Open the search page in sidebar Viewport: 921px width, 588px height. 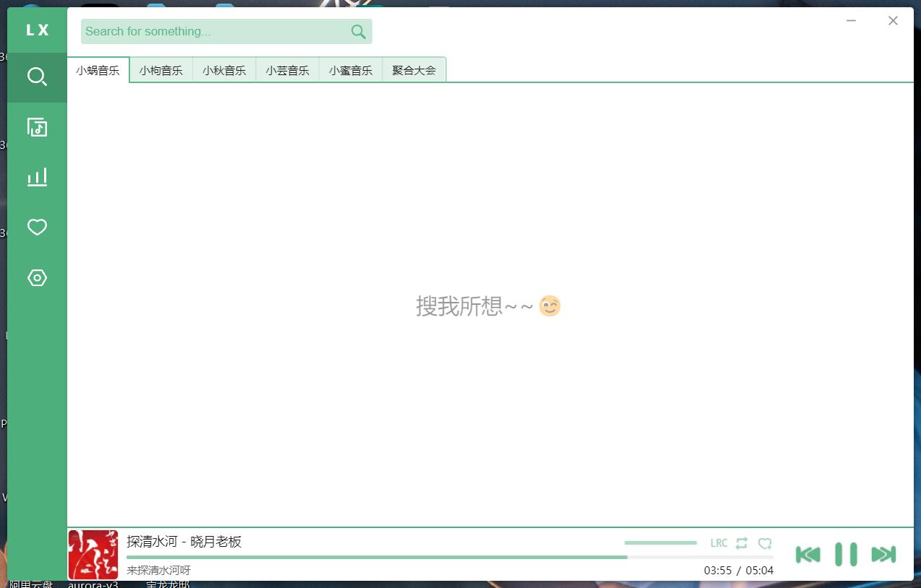(37, 77)
